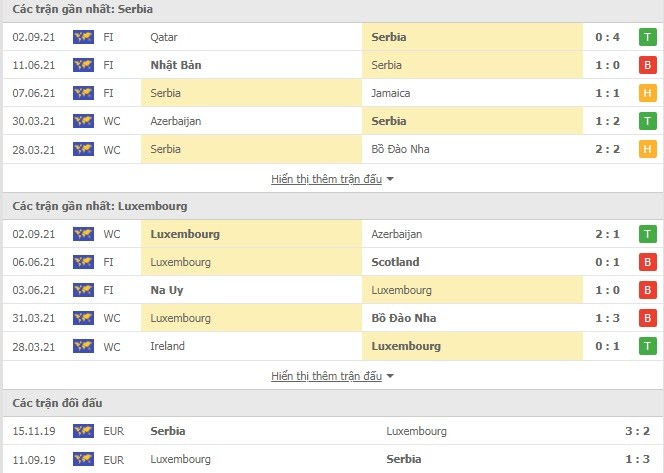This screenshot has height=473, width=664.
Task: Open the Serbia team name in 15.11.19 match
Action: click(168, 431)
